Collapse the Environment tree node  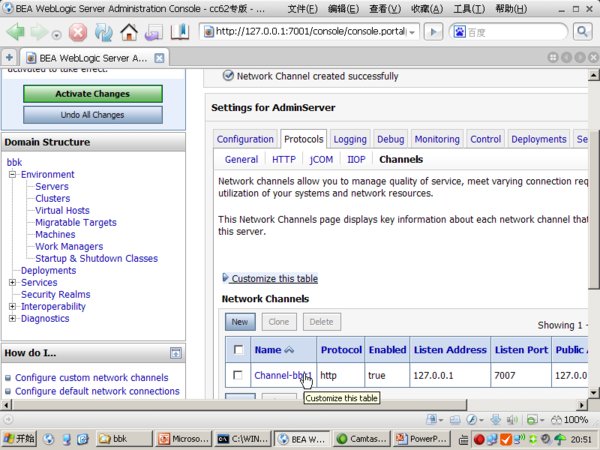click(12, 174)
